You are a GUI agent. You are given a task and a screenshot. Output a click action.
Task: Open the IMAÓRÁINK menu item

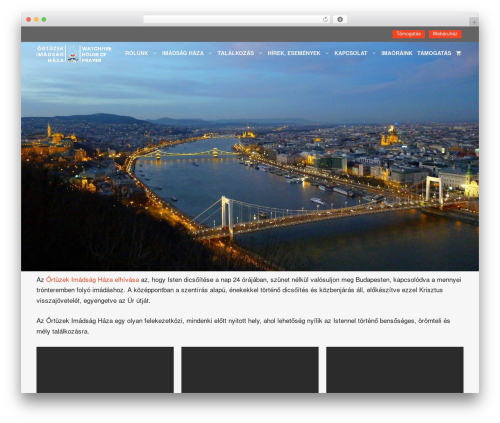point(397,53)
